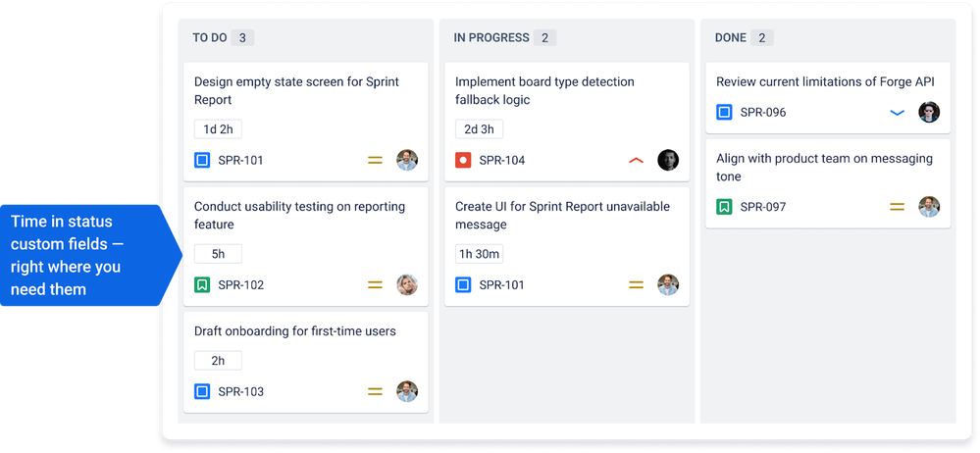The image size is (980, 453).
Task: Open the TO DO column header
Action: coord(209,37)
